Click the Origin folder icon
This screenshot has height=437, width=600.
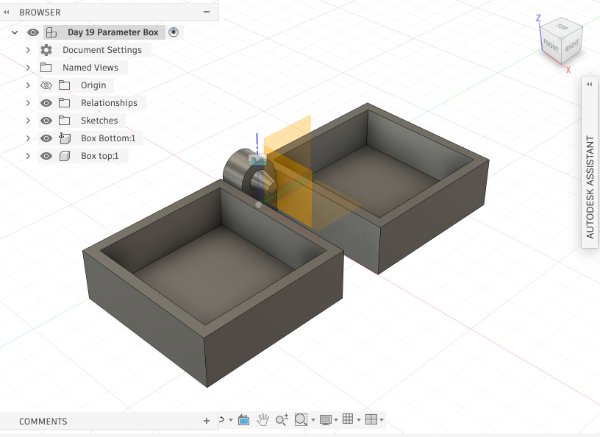pyautogui.click(x=64, y=85)
